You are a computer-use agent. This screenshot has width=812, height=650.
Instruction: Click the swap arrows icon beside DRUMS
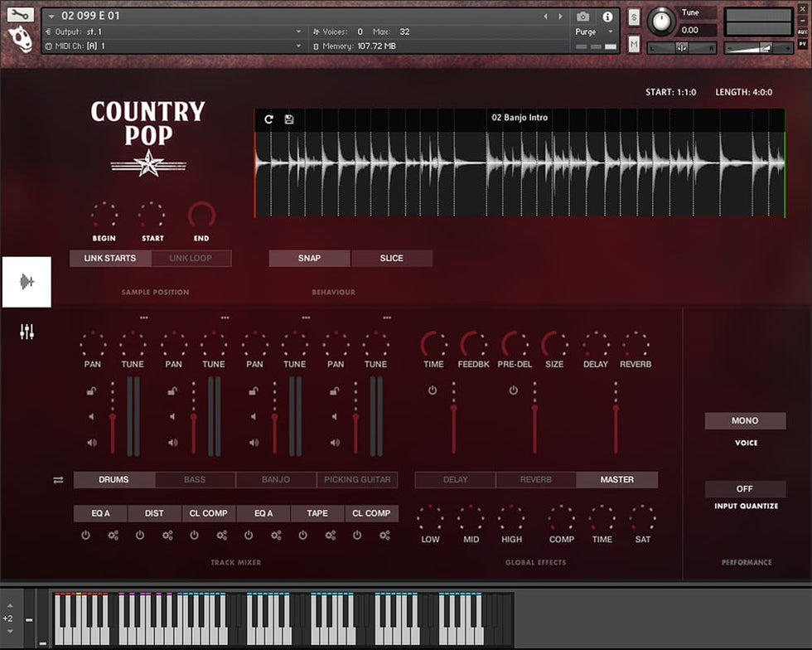pos(58,480)
